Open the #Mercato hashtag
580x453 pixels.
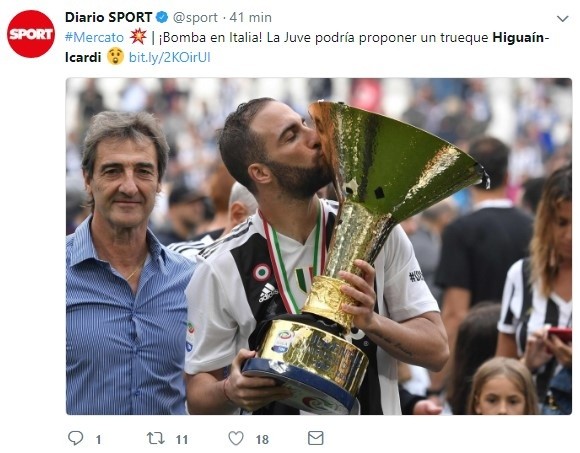pos(94,37)
